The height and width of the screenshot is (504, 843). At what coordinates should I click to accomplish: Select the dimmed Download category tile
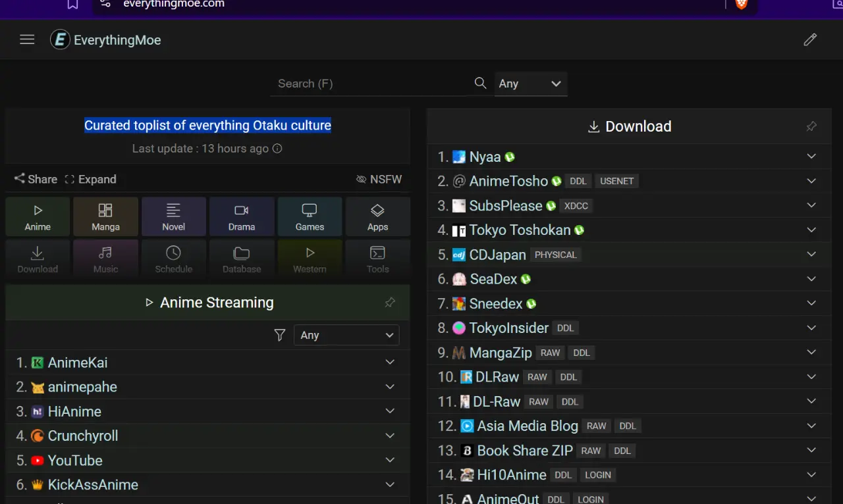point(38,259)
